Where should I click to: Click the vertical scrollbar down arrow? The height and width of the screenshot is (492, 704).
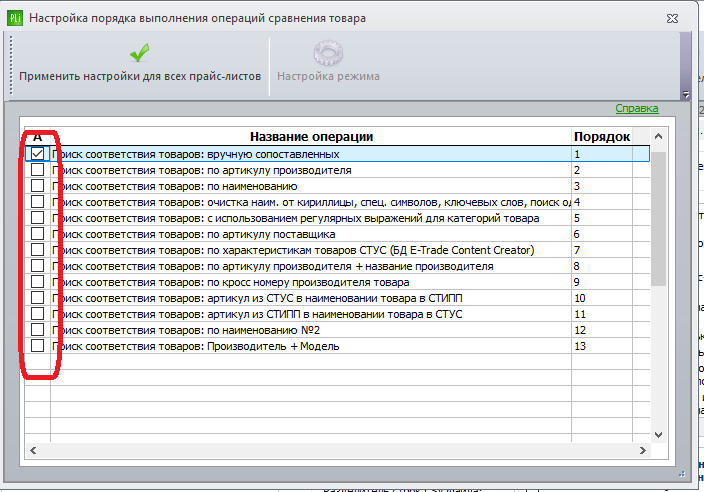pyautogui.click(x=658, y=435)
